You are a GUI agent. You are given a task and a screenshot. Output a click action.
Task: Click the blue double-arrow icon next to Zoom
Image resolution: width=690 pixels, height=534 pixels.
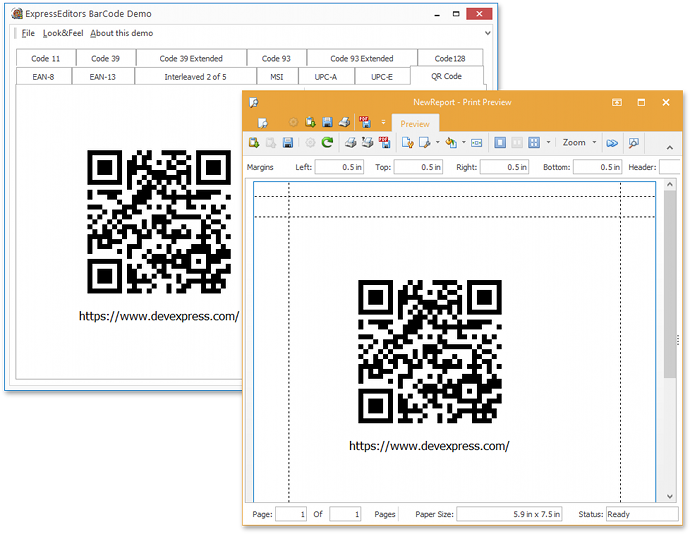pos(613,143)
